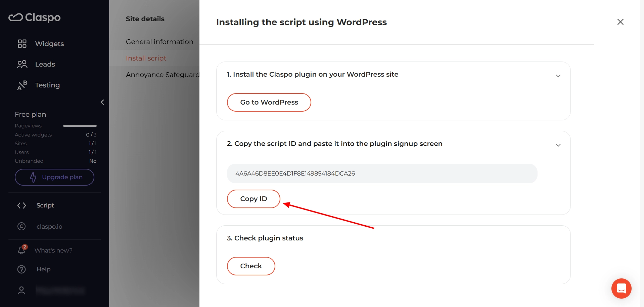Click the Go to WordPress button
Viewport: 644px width, 307px height.
[269, 102]
